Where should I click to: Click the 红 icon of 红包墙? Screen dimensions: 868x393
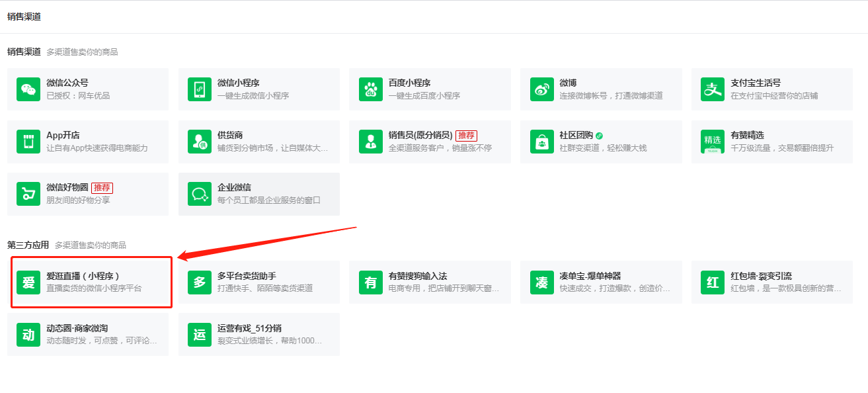(x=713, y=283)
